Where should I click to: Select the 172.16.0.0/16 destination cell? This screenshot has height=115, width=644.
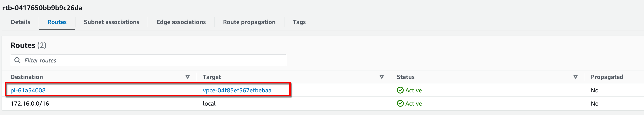[30, 103]
